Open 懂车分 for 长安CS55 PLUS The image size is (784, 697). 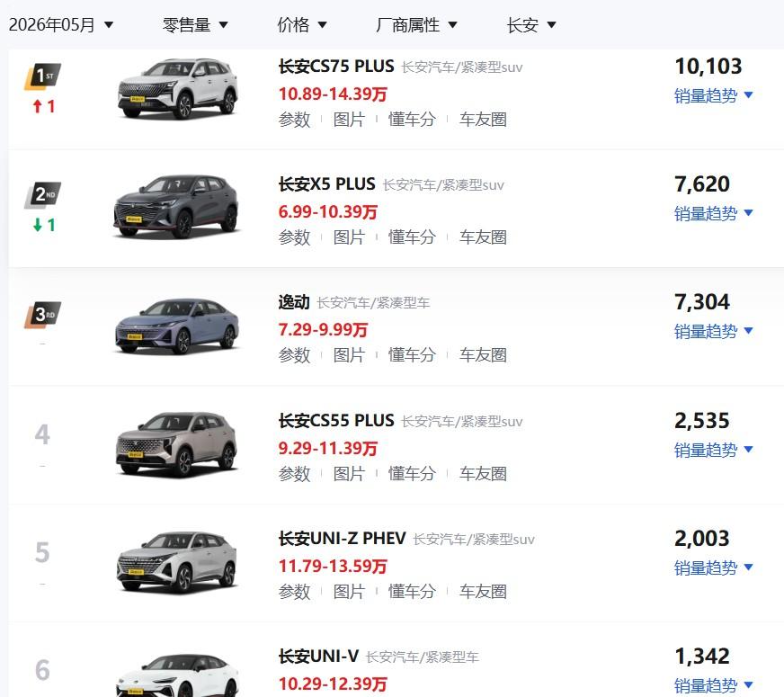tap(412, 473)
